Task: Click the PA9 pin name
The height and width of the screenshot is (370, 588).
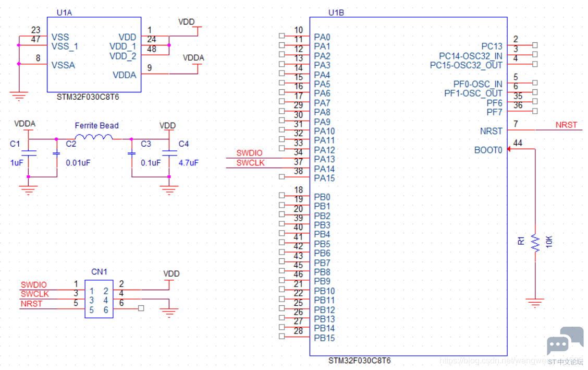Action: tap(322, 122)
